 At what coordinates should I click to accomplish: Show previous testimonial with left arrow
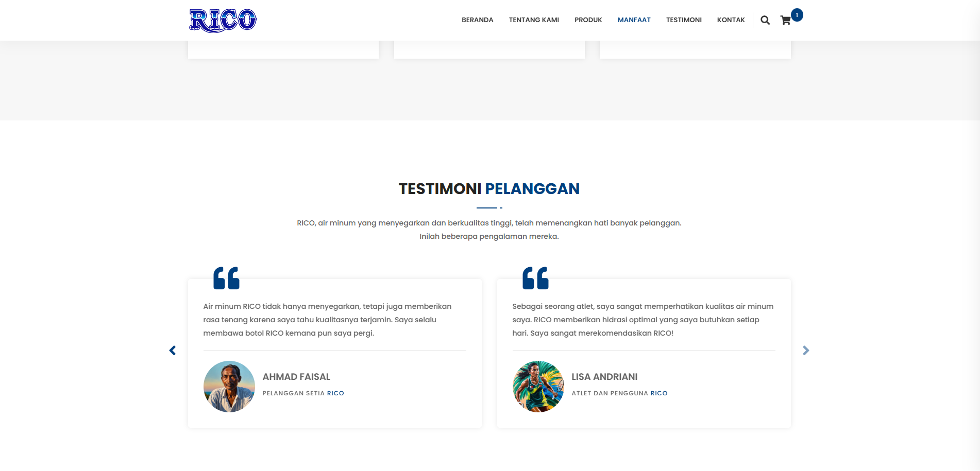tap(173, 351)
